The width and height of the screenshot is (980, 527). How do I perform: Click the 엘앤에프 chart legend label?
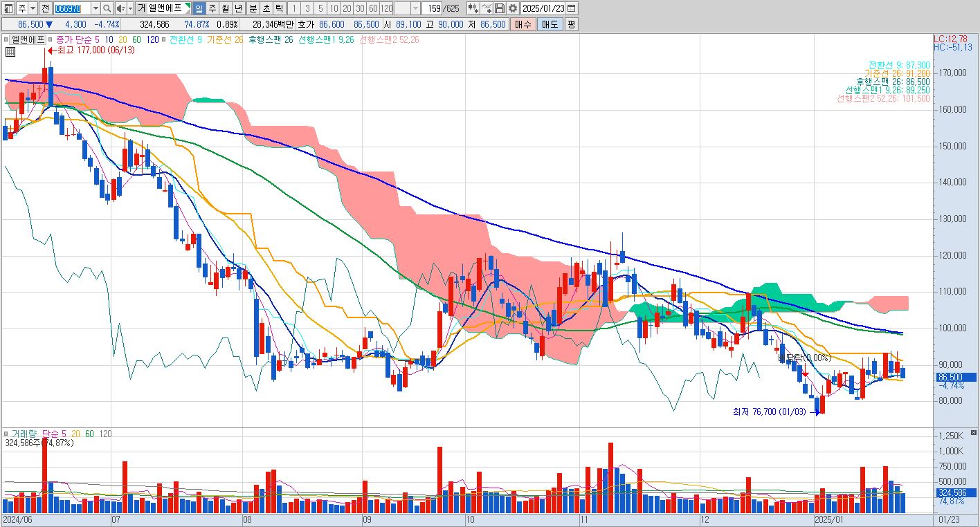[x=27, y=39]
